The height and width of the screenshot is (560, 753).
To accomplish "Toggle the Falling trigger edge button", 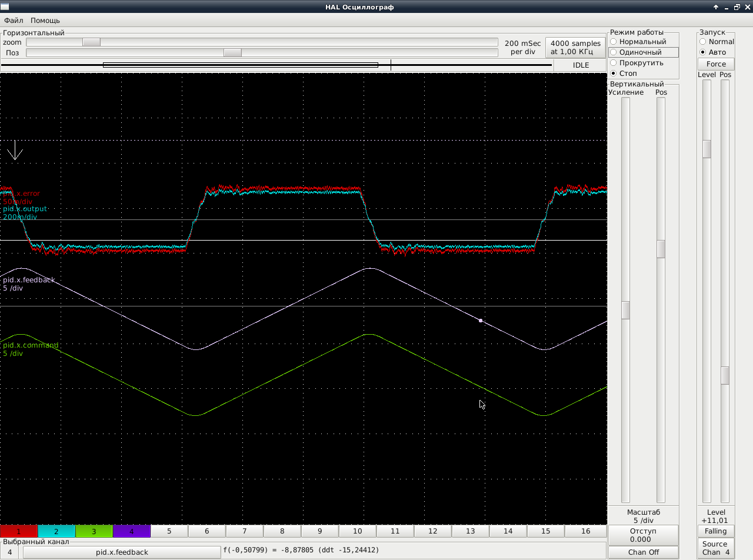I will point(716,531).
